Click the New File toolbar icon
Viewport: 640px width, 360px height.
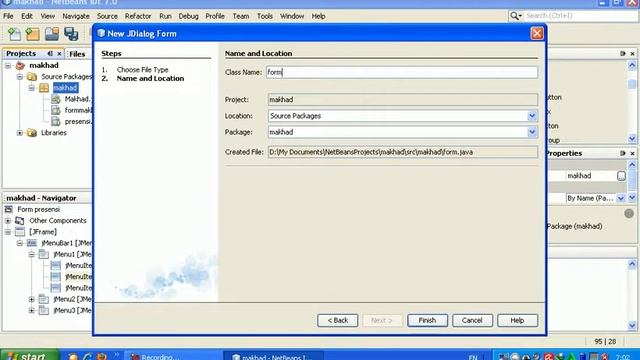(x=14, y=34)
